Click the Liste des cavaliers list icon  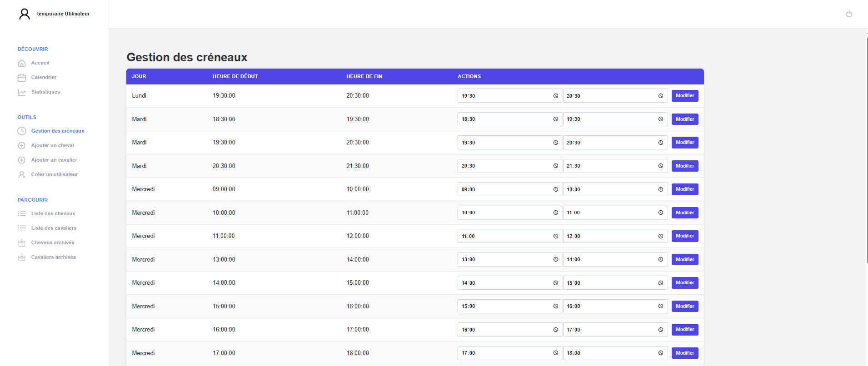coord(22,228)
